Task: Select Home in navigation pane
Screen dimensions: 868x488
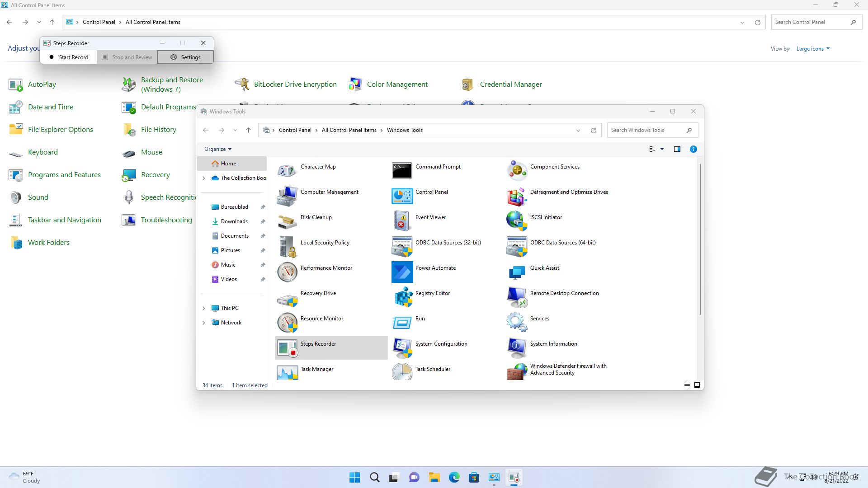Action: tap(232, 164)
